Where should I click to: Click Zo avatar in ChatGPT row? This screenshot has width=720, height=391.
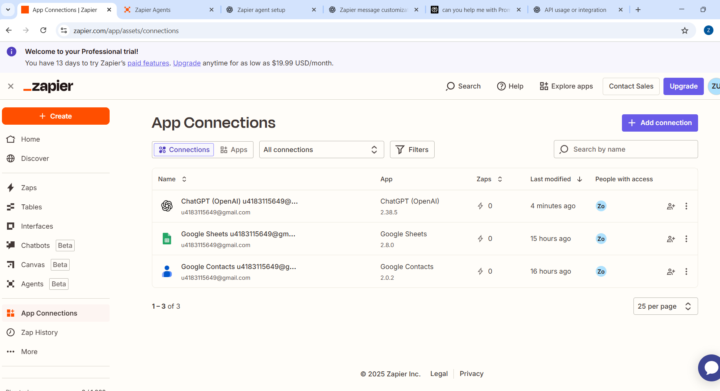pos(601,206)
